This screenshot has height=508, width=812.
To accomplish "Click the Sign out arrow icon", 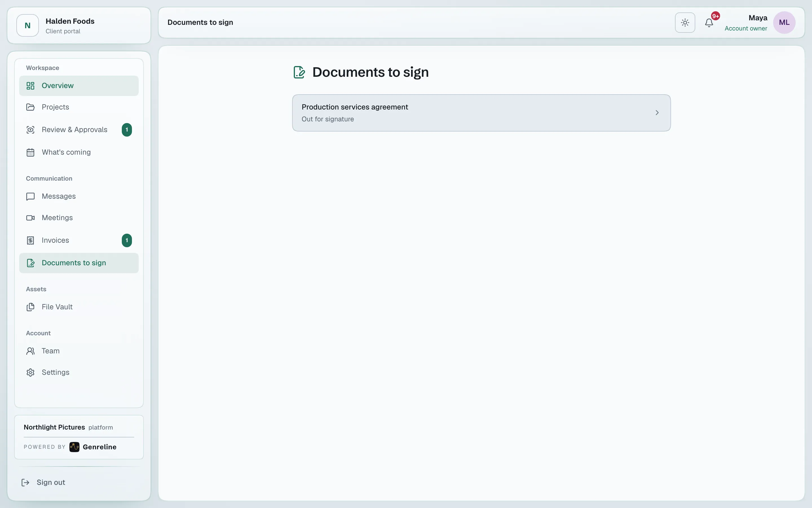I will pyautogui.click(x=25, y=483).
